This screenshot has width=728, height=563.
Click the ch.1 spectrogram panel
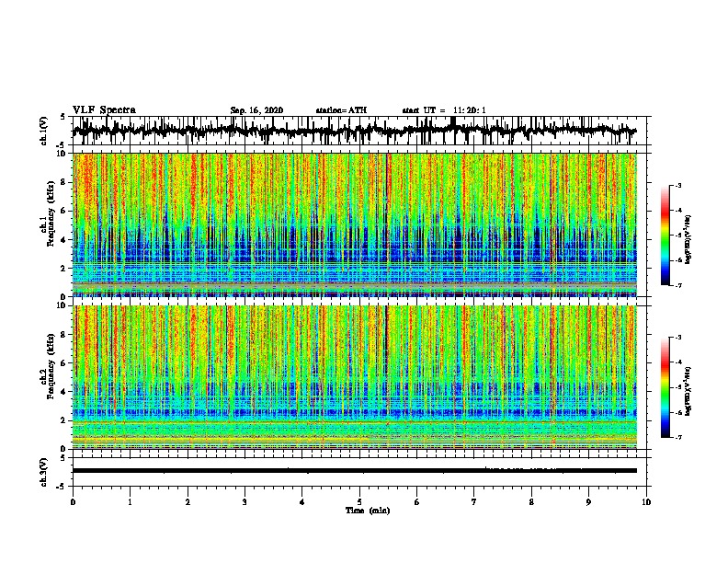coord(355,224)
